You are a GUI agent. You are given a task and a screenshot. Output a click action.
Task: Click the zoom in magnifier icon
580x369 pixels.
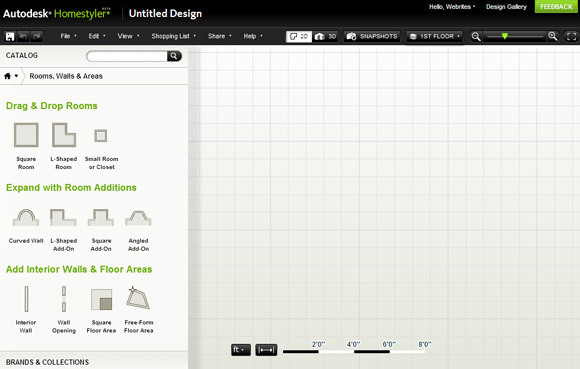coord(553,36)
